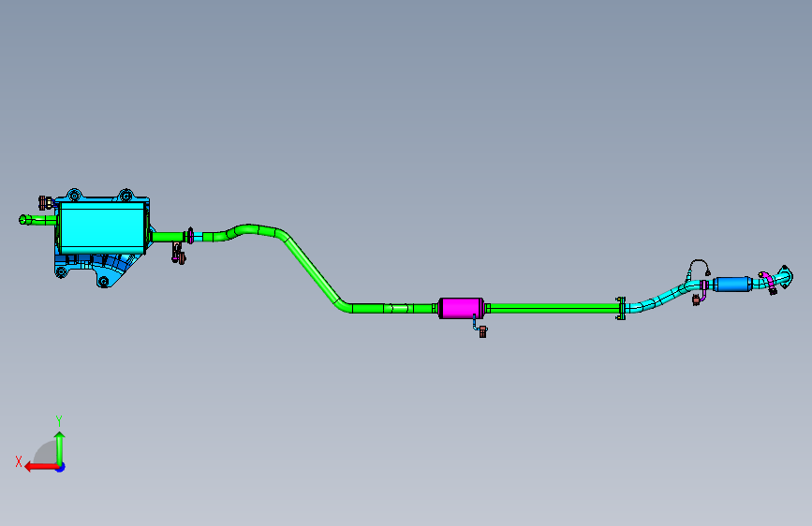Click the red X axis arrow on the triad

tap(41, 467)
